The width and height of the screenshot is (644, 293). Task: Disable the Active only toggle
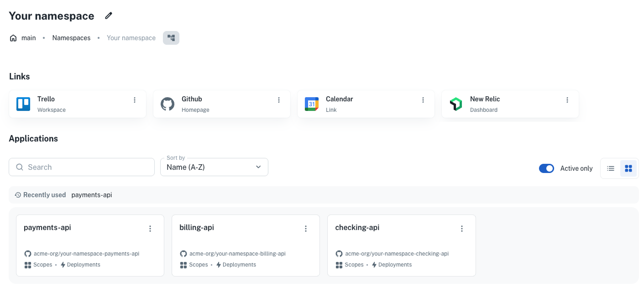(546, 168)
